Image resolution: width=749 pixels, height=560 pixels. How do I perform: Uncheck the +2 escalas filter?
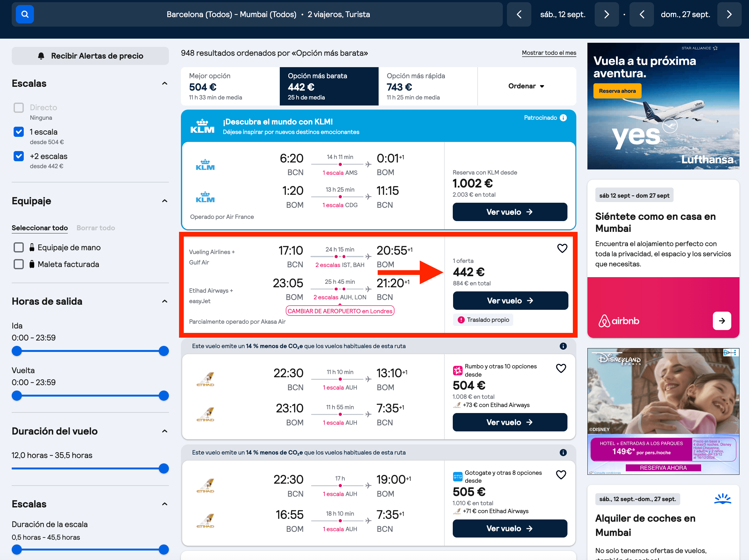point(19,156)
